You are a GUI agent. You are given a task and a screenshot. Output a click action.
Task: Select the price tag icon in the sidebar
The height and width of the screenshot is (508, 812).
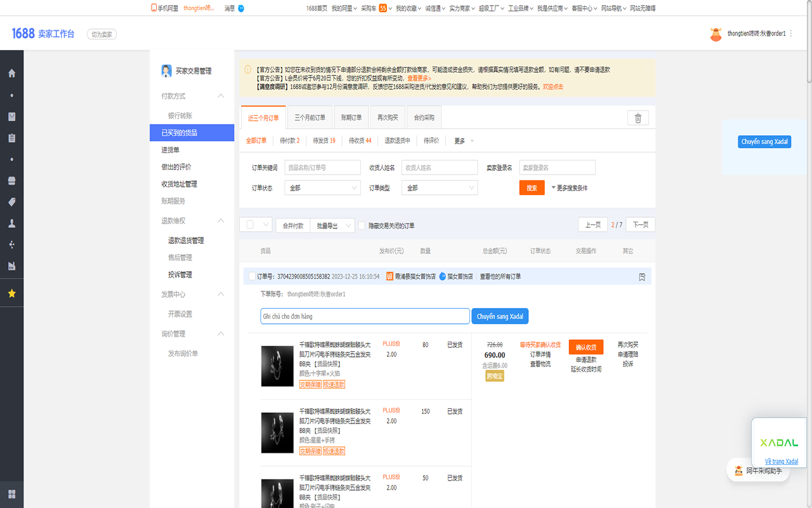pos(11,201)
